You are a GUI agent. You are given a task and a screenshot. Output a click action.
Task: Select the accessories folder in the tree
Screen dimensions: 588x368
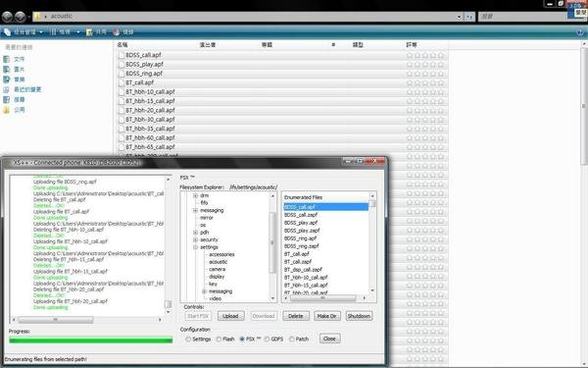click(221, 254)
